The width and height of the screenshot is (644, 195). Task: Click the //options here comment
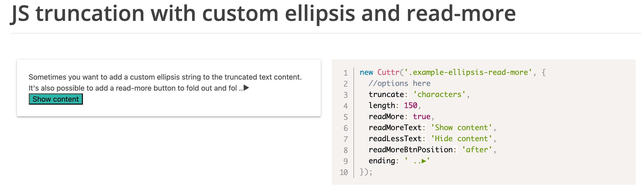(x=399, y=84)
